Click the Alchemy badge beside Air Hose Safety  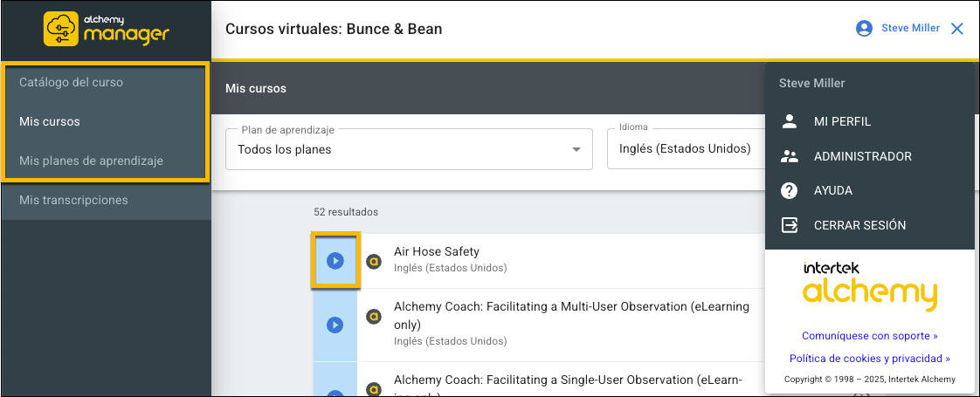[x=374, y=261]
